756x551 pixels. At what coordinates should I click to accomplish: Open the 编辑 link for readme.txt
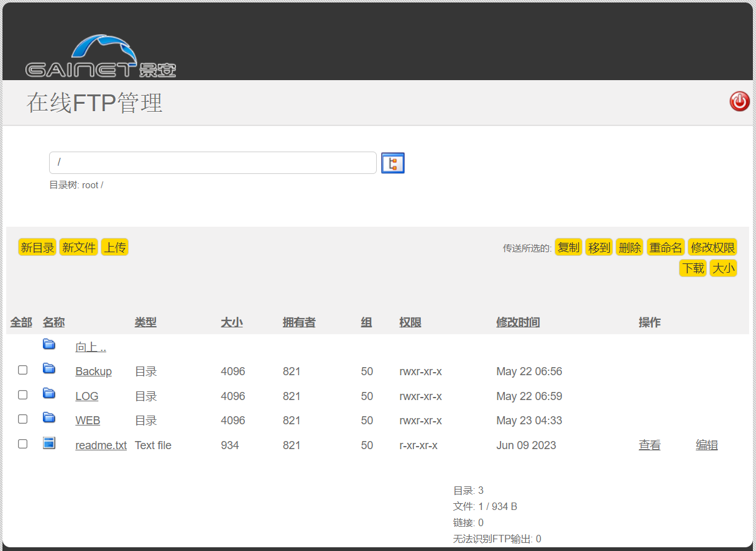pos(706,445)
